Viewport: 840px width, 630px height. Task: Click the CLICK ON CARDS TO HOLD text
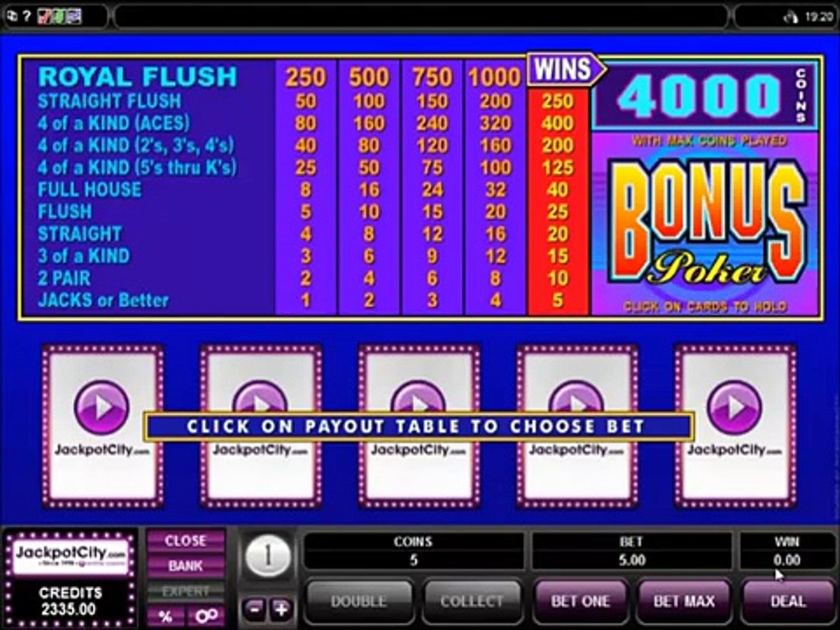(x=705, y=306)
